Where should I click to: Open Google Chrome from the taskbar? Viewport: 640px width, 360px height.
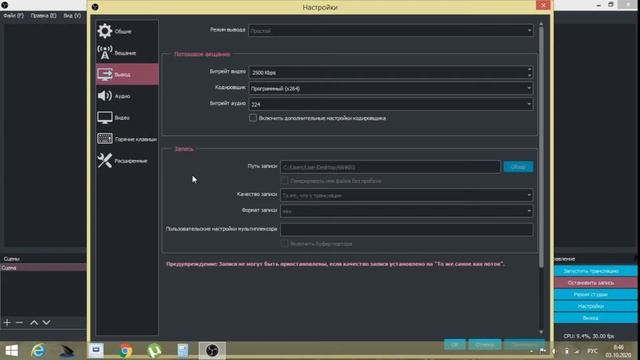[x=126, y=350]
